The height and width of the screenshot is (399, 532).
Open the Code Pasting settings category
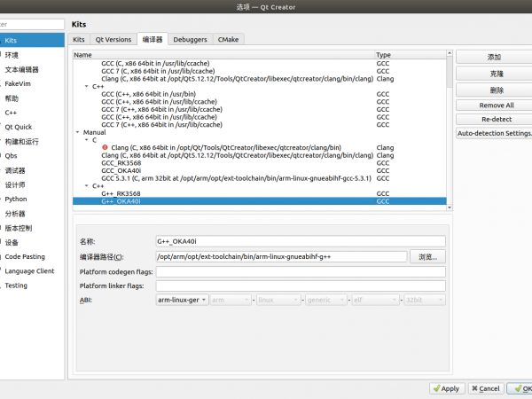(24, 256)
